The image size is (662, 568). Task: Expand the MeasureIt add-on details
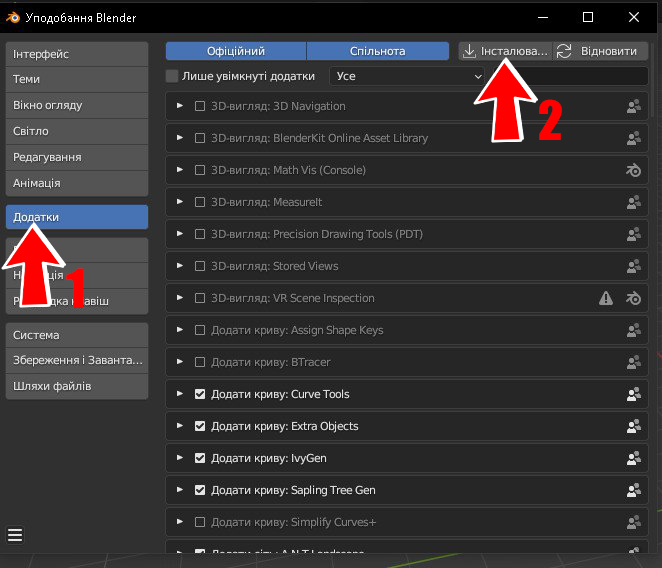click(x=180, y=202)
